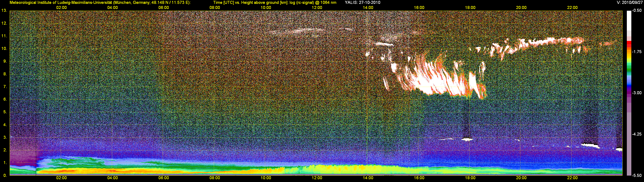Click the 9. height axis label

point(5,61)
